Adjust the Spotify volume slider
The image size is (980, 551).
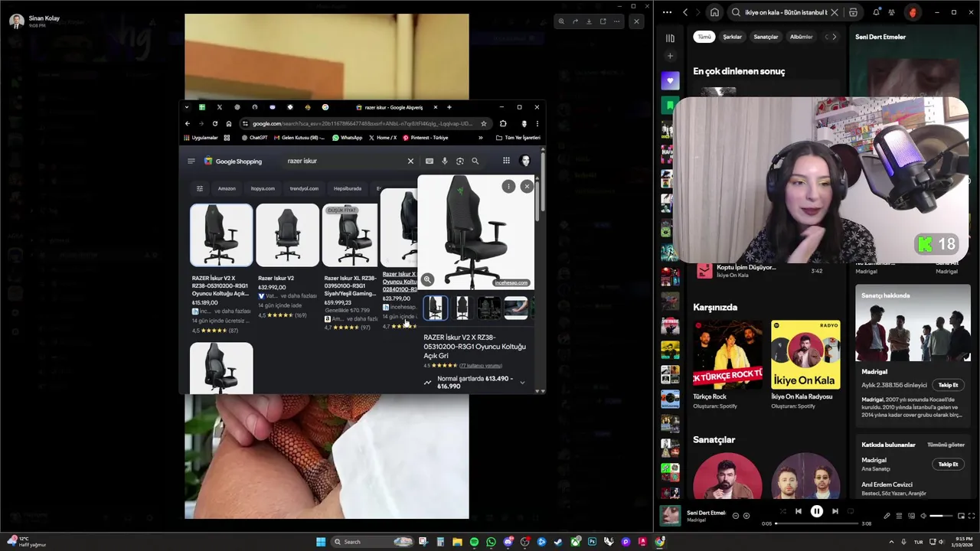941,516
